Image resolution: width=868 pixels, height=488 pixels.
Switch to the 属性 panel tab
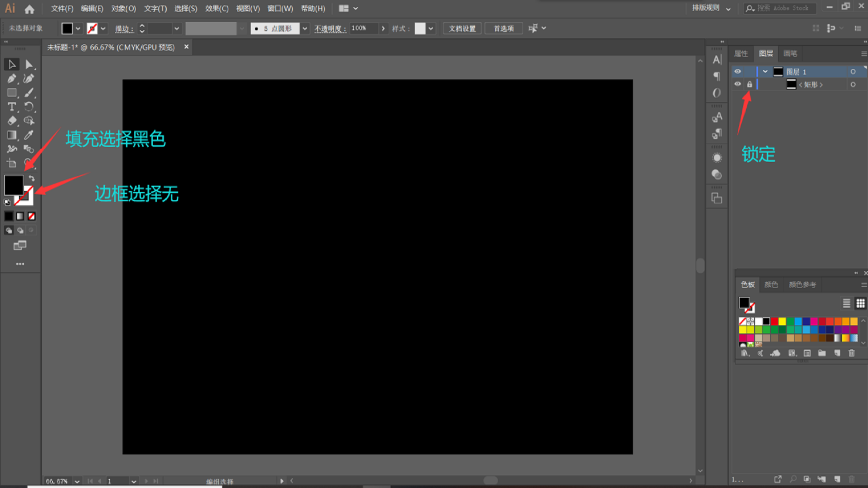point(741,54)
